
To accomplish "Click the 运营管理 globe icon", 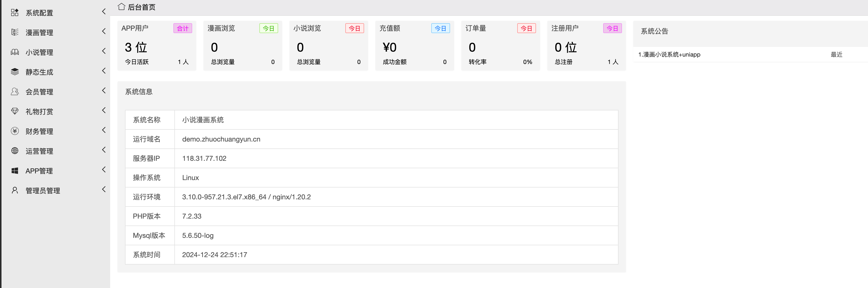I will (15, 151).
